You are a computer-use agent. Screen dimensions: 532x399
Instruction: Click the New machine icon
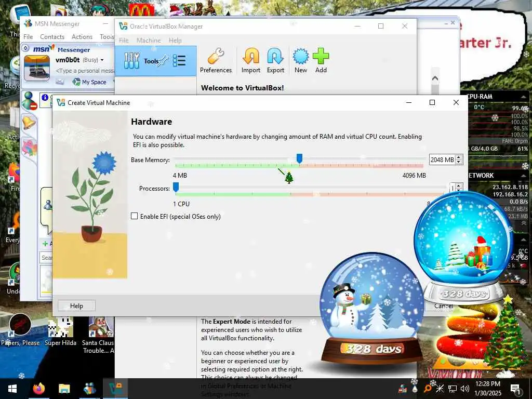tap(301, 61)
